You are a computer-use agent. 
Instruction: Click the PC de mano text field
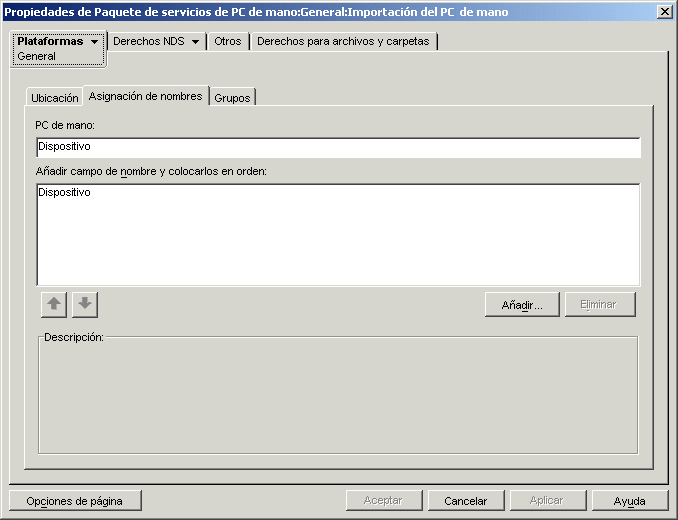pos(339,147)
